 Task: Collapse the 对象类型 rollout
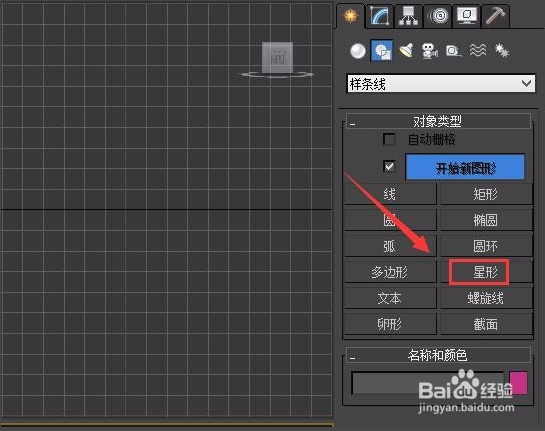click(x=438, y=121)
